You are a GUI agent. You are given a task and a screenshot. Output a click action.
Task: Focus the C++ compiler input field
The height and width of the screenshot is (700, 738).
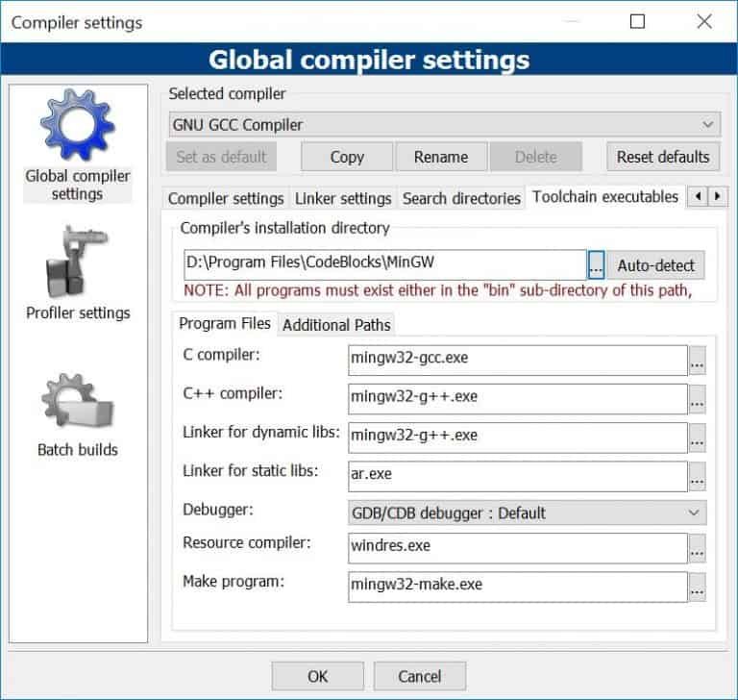click(x=518, y=399)
